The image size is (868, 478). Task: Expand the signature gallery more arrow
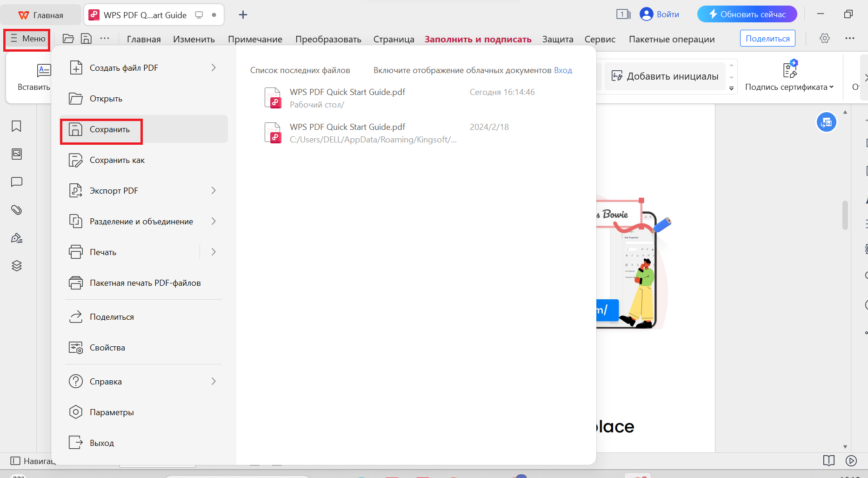(732, 88)
